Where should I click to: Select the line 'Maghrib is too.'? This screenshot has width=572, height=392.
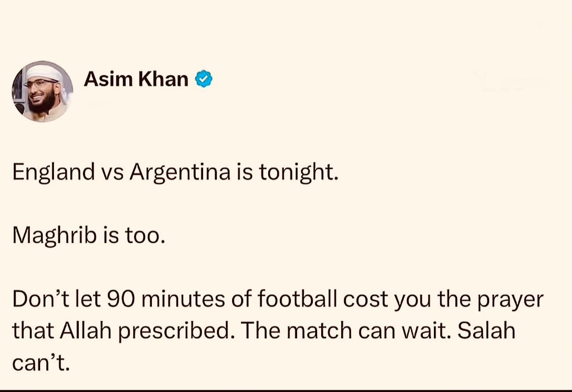pyautogui.click(x=89, y=236)
